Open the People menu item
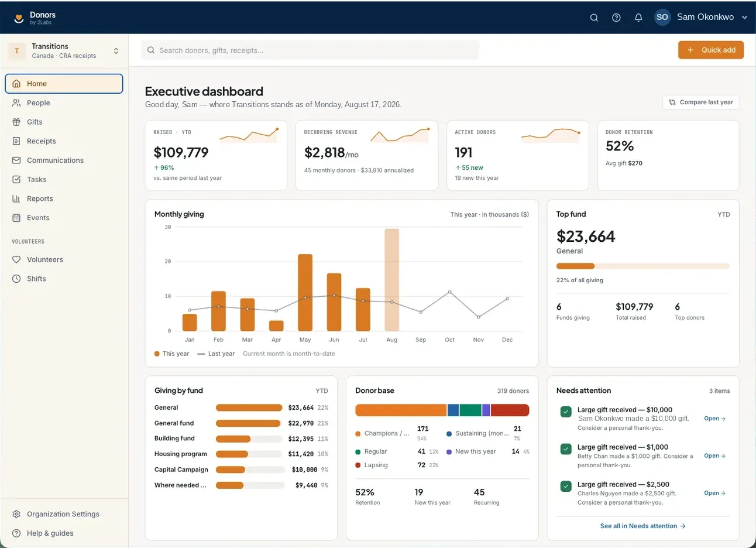756x548 pixels. coord(64,102)
